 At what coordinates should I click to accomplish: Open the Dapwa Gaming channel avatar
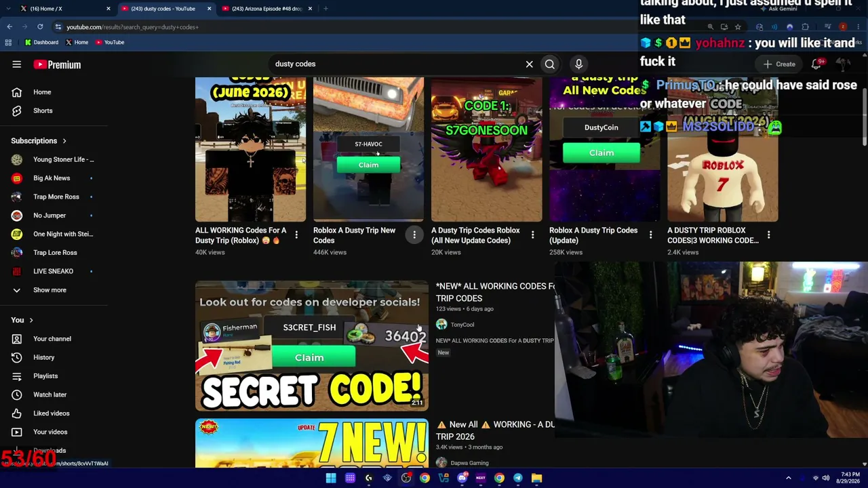click(x=441, y=463)
